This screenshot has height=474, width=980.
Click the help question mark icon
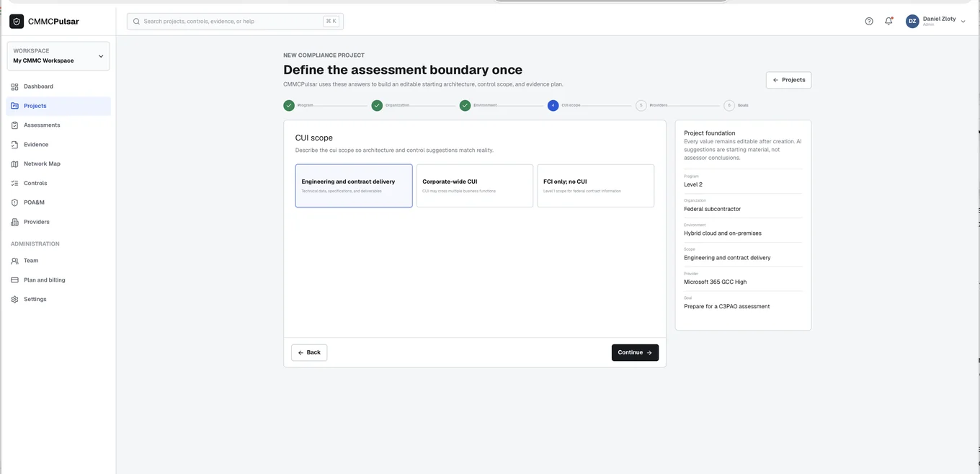869,22
